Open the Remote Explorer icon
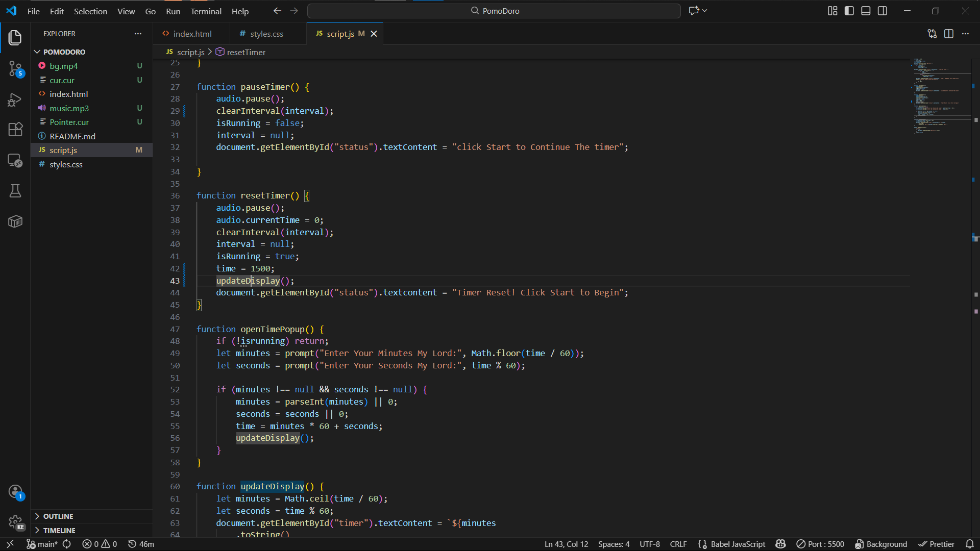This screenshot has height=551, width=980. tap(15, 160)
